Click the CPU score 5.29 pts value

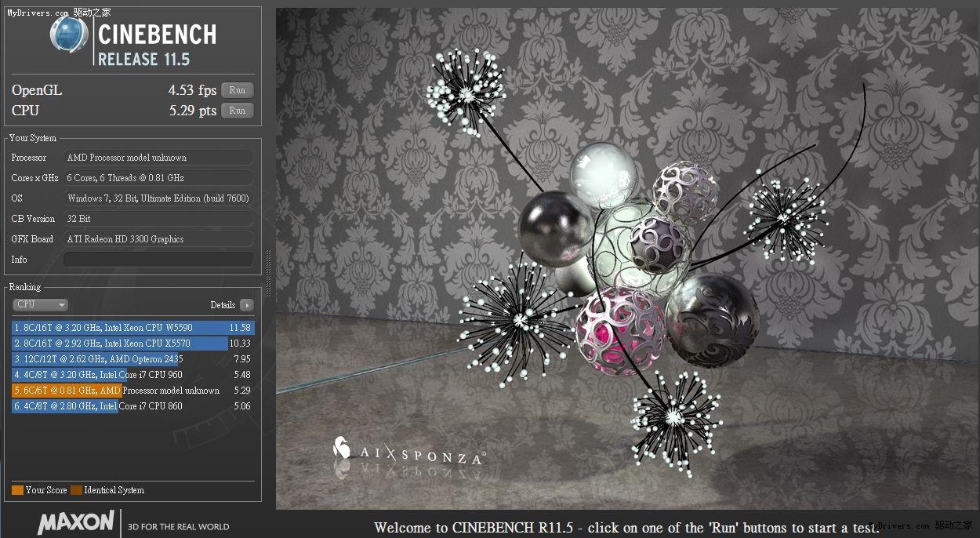tap(192, 111)
